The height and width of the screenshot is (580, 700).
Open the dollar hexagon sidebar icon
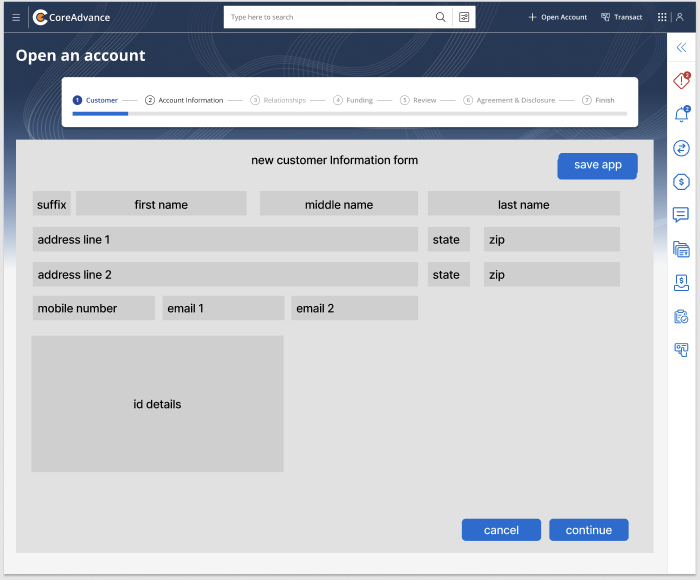(681, 182)
